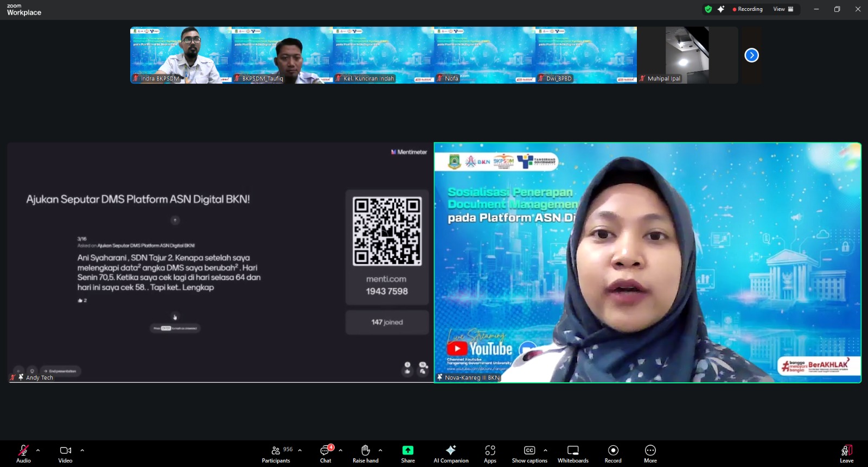Unmute microphone with the Audio button
The width and height of the screenshot is (868, 467).
pyautogui.click(x=23, y=453)
